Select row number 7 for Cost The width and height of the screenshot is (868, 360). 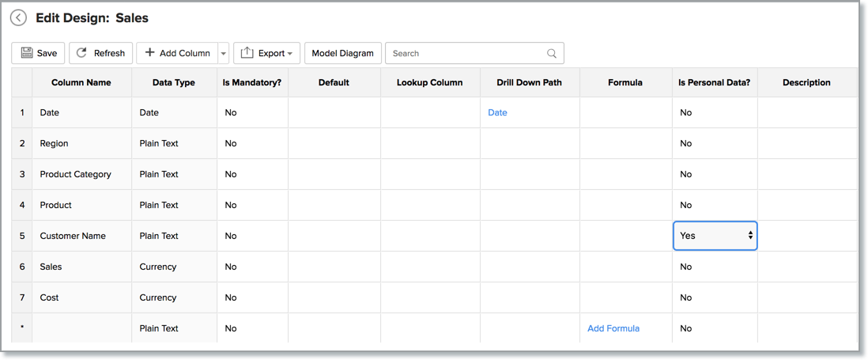coord(22,297)
